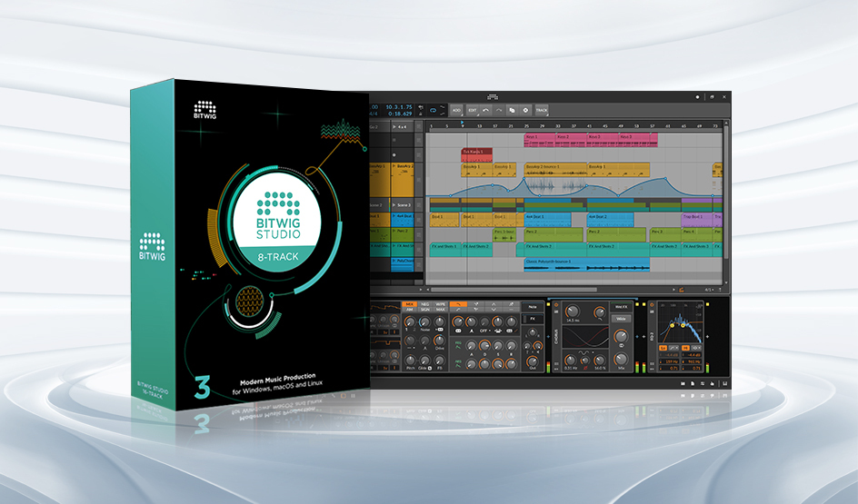The width and height of the screenshot is (858, 504).
Task: Click the Chorus Wet FX button
Action: [621, 307]
